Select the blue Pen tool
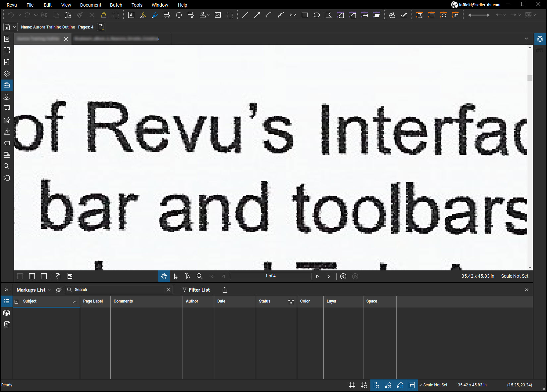This screenshot has width=547, height=392. coord(155,15)
